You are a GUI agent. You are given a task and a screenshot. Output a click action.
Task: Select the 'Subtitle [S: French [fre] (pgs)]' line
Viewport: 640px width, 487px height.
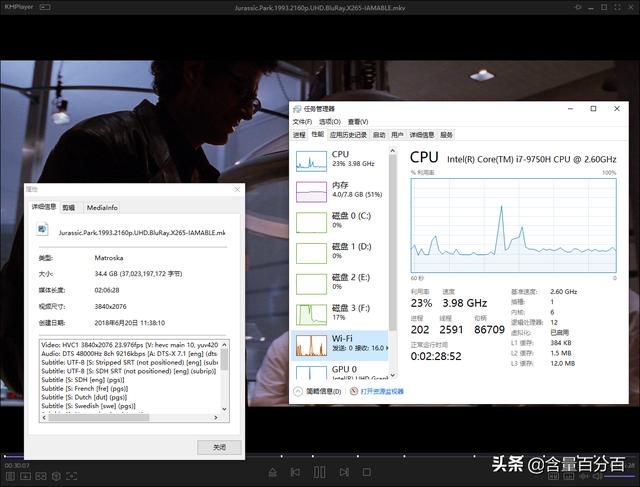84,389
